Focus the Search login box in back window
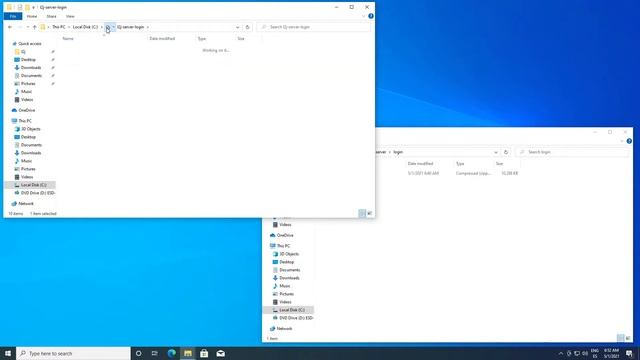640x360 pixels. click(x=571, y=152)
